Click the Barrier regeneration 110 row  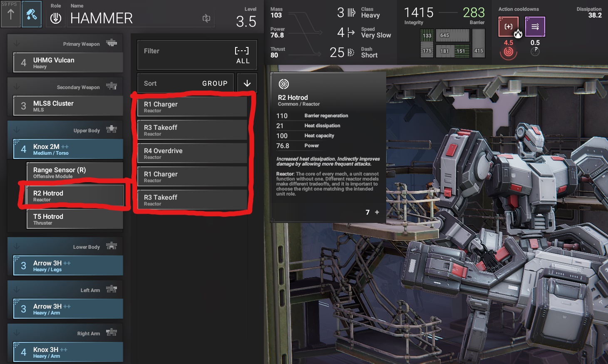[328, 116]
